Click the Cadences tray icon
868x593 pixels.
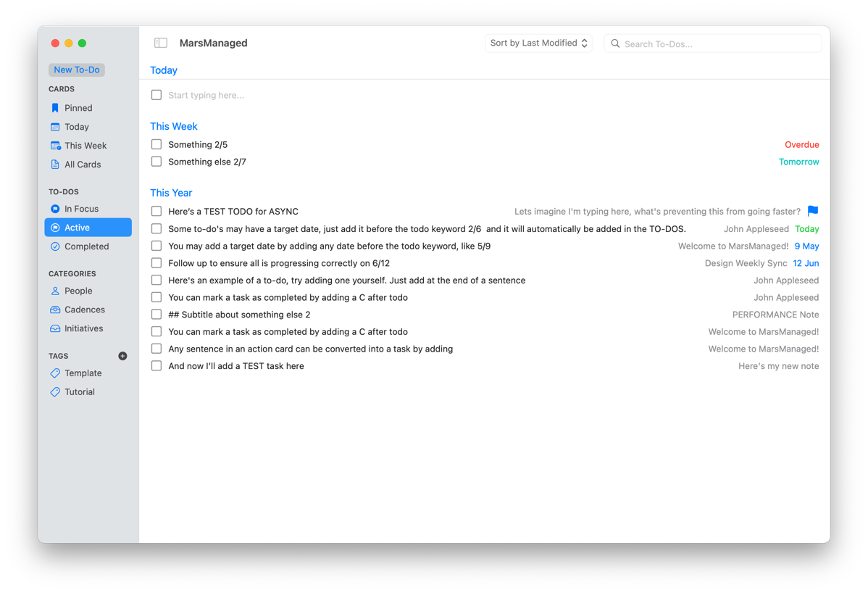[x=55, y=310]
